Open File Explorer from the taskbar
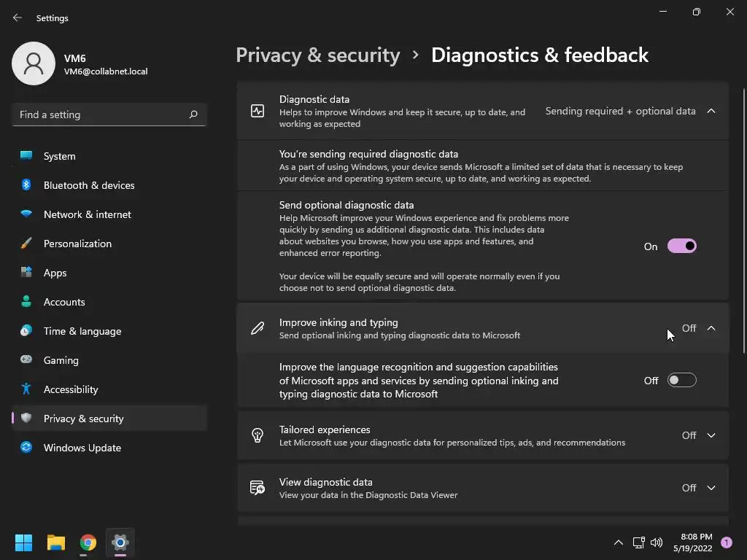747x560 pixels. [56, 542]
